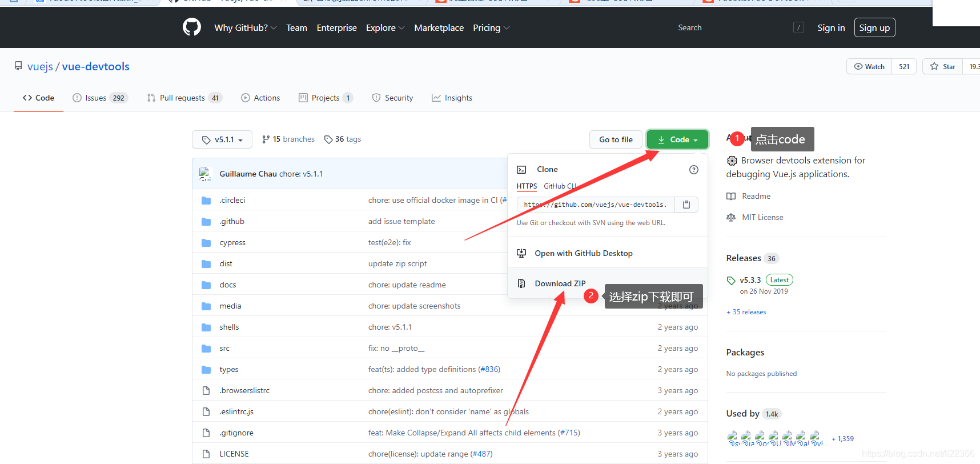The height and width of the screenshot is (464, 980).
Task: Switch to the Projects tab
Action: pyautogui.click(x=326, y=98)
